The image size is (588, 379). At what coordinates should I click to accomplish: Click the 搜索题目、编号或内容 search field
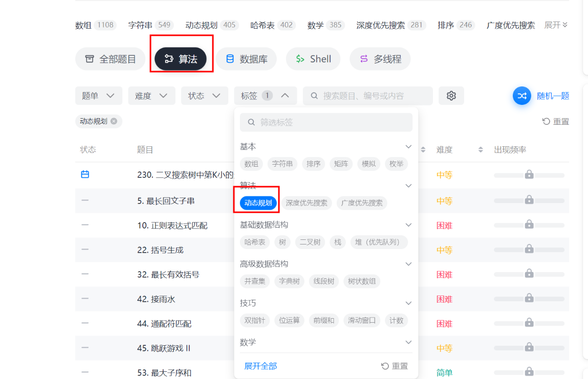[x=368, y=96]
